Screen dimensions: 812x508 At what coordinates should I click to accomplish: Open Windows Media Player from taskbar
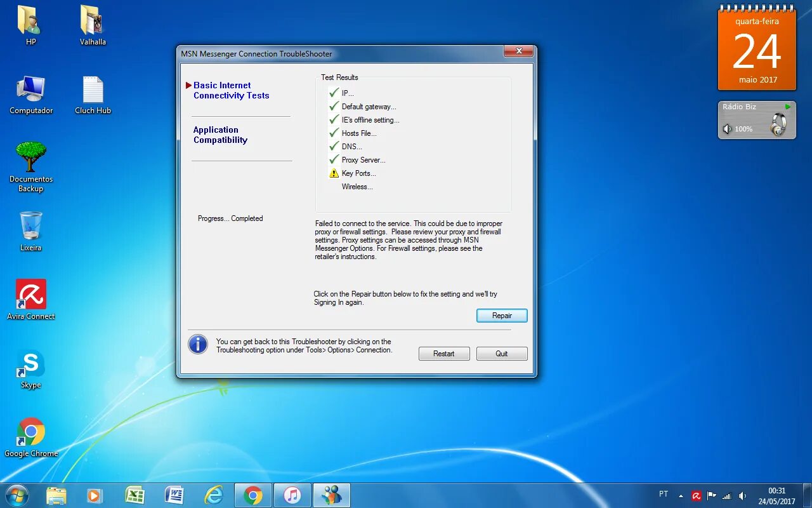95,495
